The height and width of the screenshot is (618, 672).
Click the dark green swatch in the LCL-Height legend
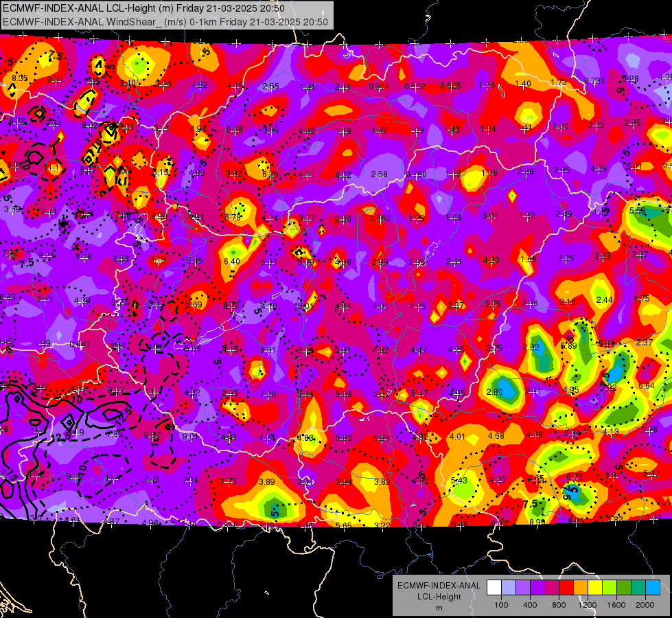624,588
